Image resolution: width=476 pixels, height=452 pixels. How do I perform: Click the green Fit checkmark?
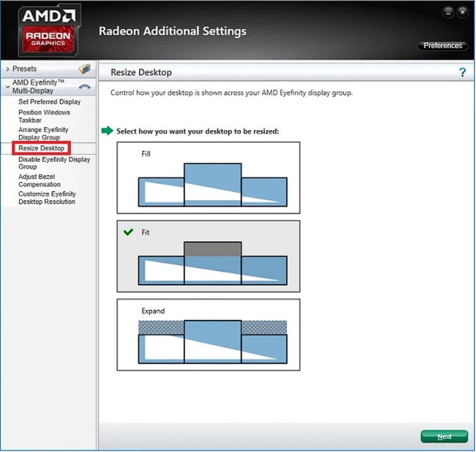click(128, 232)
